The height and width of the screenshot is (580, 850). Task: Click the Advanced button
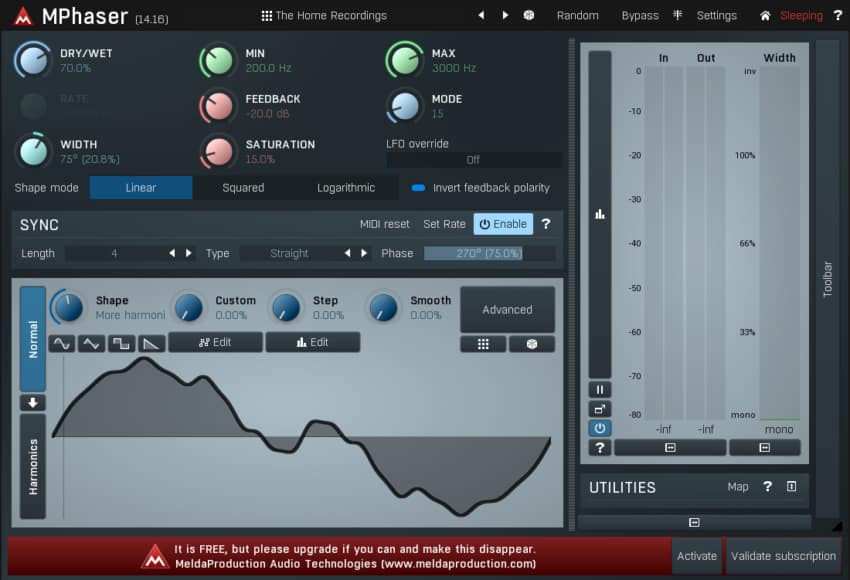(507, 309)
